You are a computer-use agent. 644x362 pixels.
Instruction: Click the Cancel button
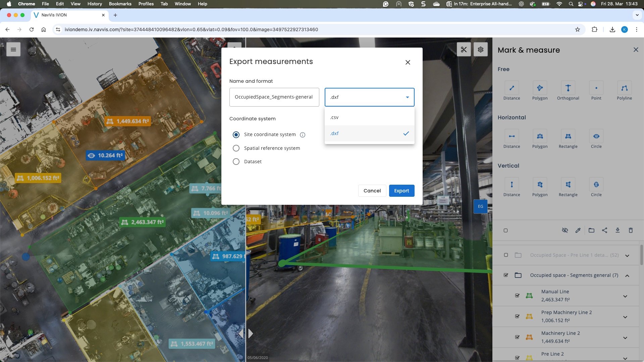pos(372,191)
